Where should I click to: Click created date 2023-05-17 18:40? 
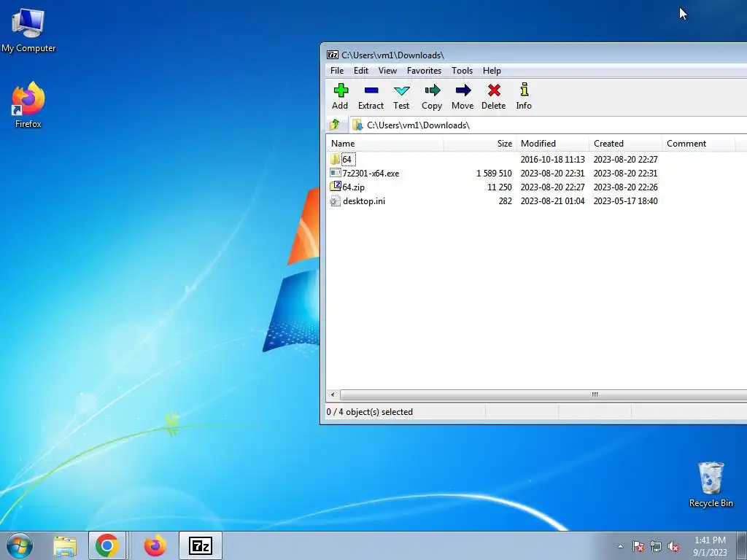(625, 201)
